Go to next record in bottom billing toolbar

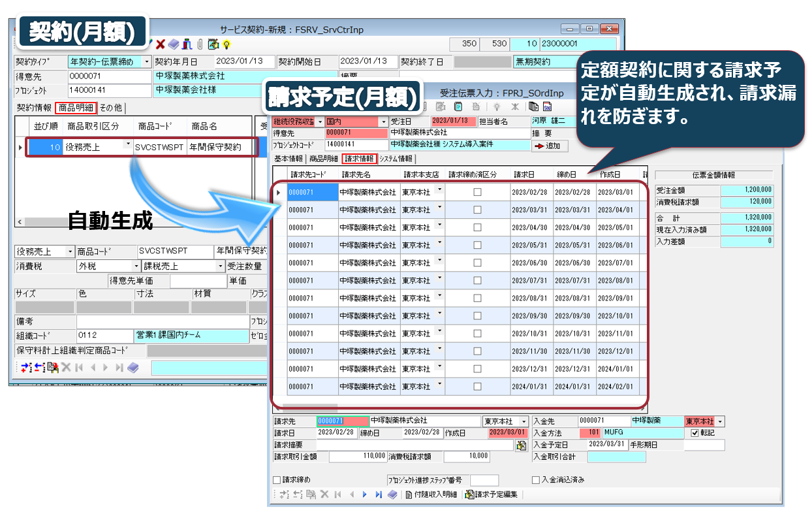tap(365, 494)
